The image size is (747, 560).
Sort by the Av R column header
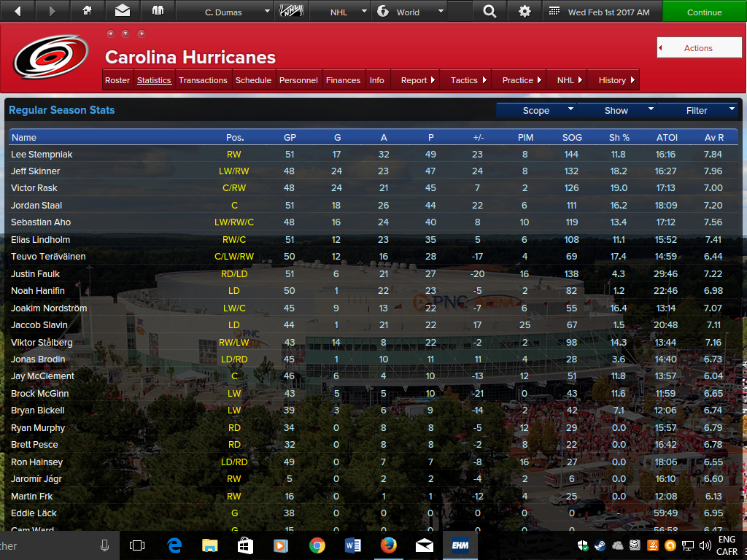coord(713,137)
